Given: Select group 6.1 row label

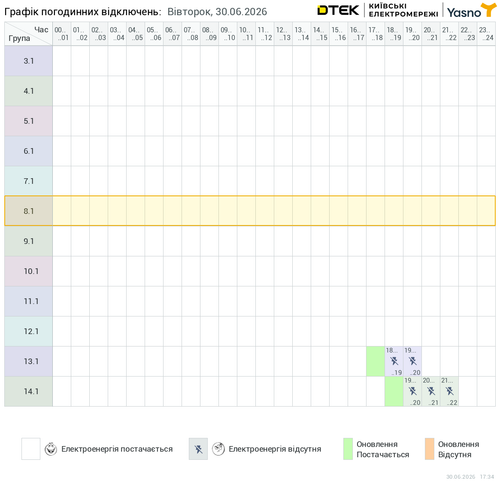Looking at the screenshot, I should [x=28, y=151].
